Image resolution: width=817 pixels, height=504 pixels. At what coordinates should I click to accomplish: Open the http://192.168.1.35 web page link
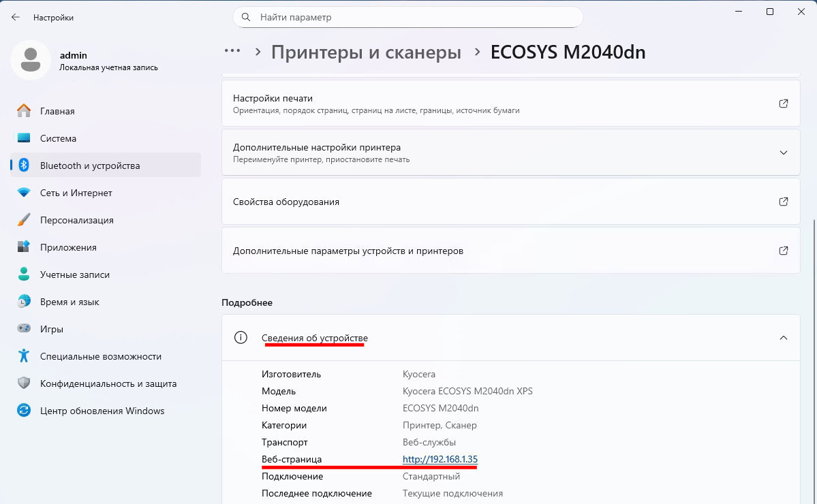pyautogui.click(x=440, y=459)
